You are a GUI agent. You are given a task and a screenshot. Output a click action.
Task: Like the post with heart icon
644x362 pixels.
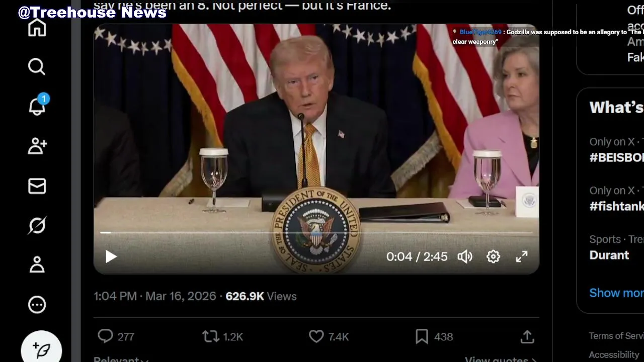pos(316,336)
